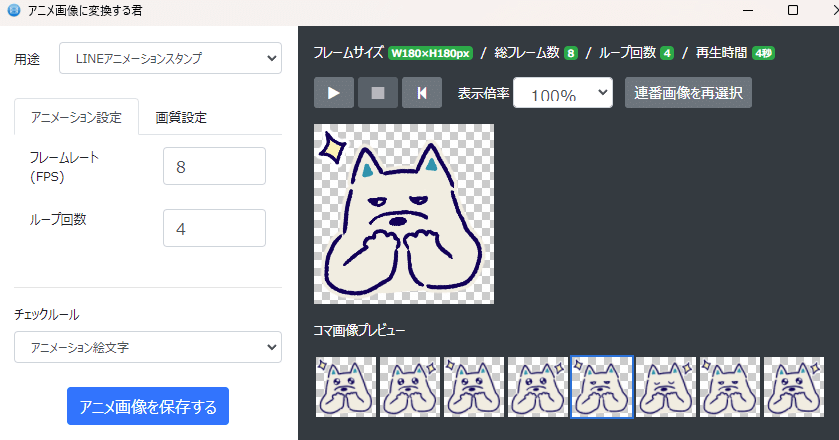Rewind animation to first frame
The height and width of the screenshot is (440, 839).
[x=422, y=93]
